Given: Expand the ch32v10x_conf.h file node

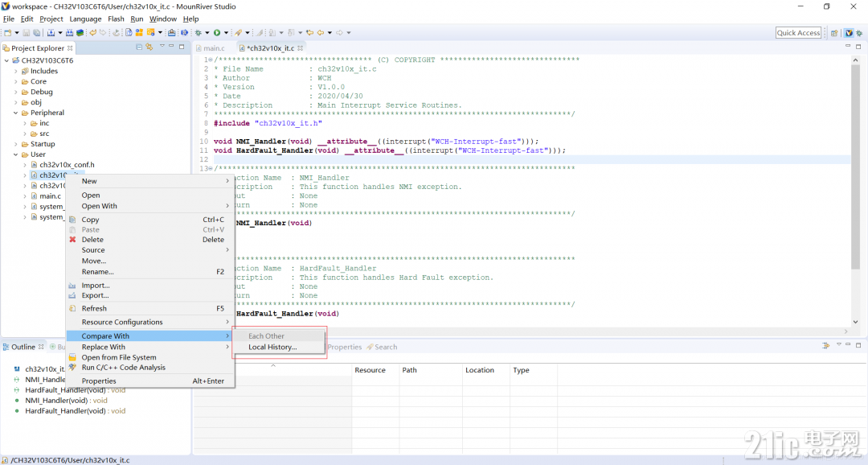Looking at the screenshot, I should (25, 165).
